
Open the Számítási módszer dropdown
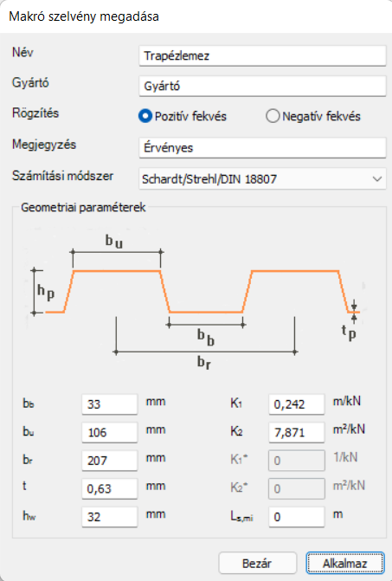[262, 179]
